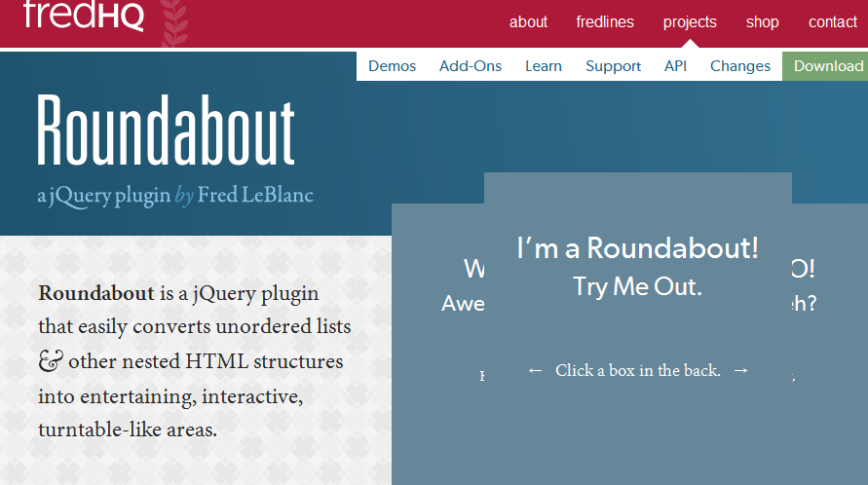Open the projects menu item
Viewport: 868px width, 485px height.
[690, 22]
